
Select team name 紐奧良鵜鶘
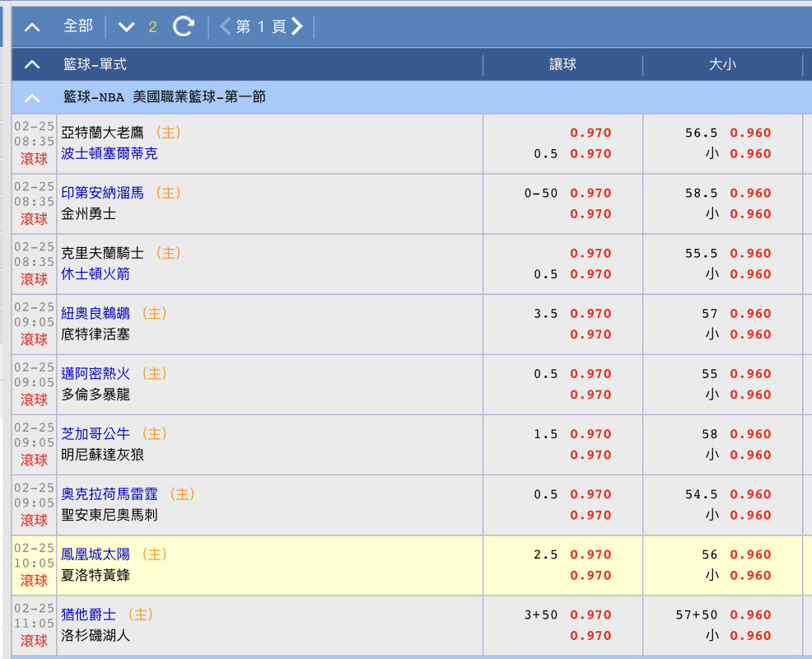[96, 313]
